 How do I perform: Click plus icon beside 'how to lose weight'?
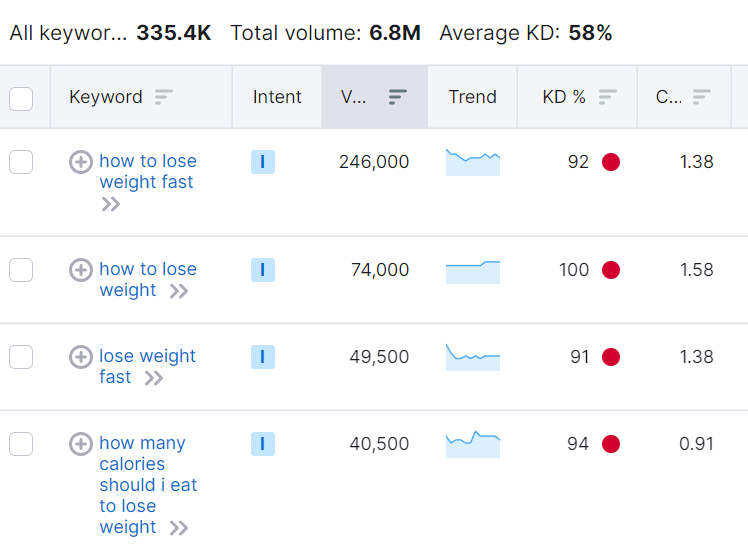coord(81,270)
